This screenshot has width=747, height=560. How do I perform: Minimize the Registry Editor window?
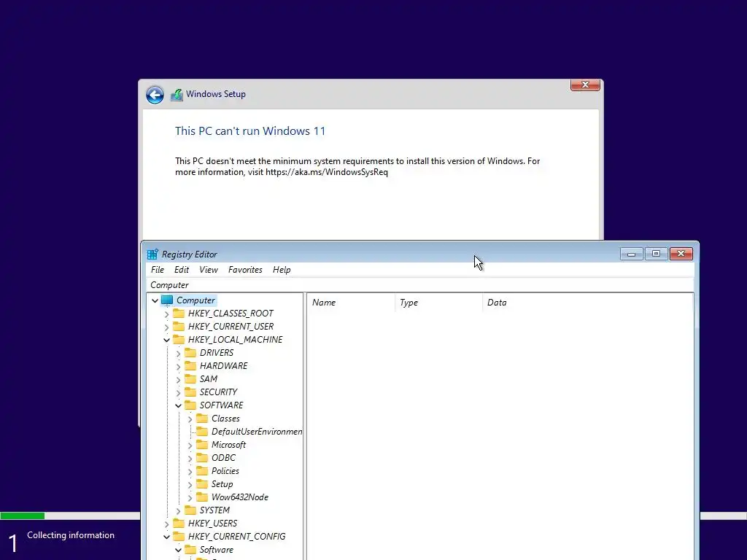[x=632, y=254]
